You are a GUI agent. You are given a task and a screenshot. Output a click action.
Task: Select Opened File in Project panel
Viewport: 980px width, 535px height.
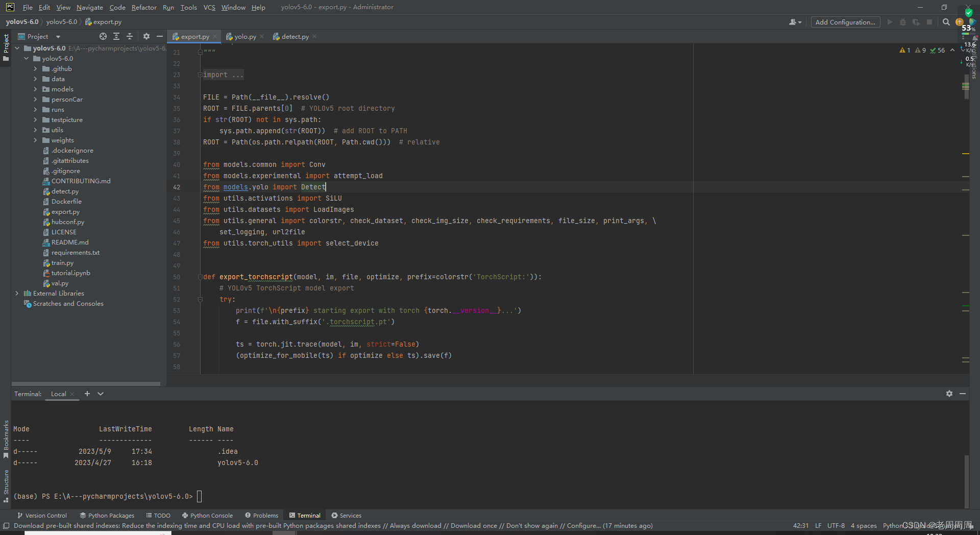[x=103, y=36]
